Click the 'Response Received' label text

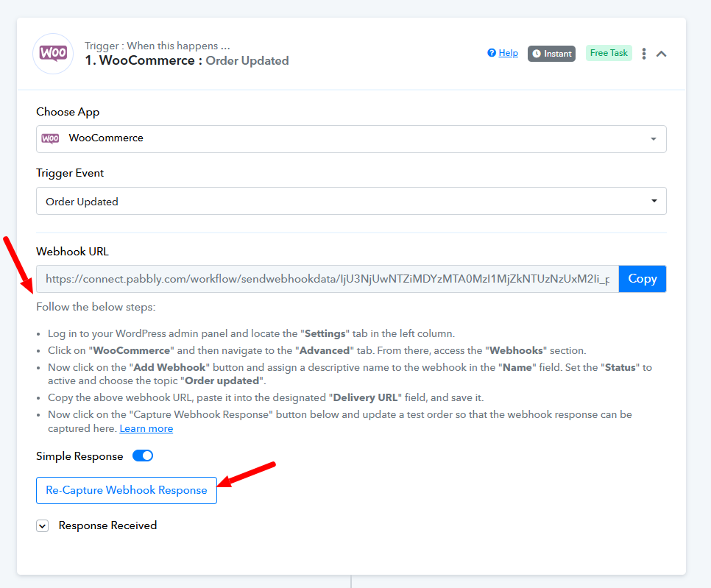tap(107, 525)
